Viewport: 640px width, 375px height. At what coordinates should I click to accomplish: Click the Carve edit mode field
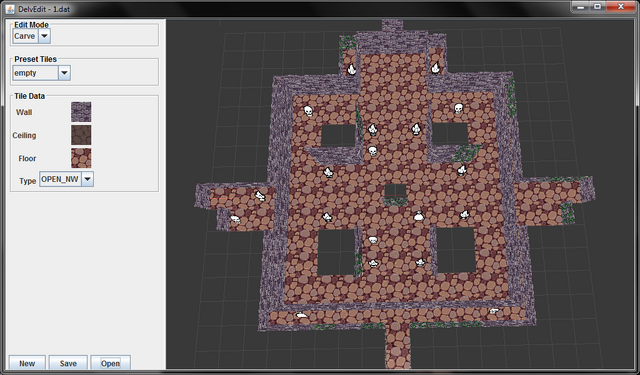(25, 36)
